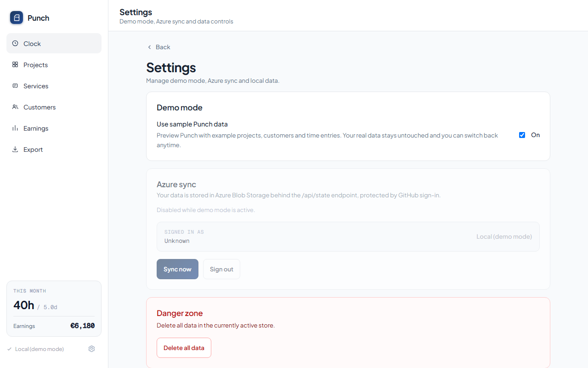Click the 5.0d days value
Screen dimensions: 588x368
coord(51,307)
